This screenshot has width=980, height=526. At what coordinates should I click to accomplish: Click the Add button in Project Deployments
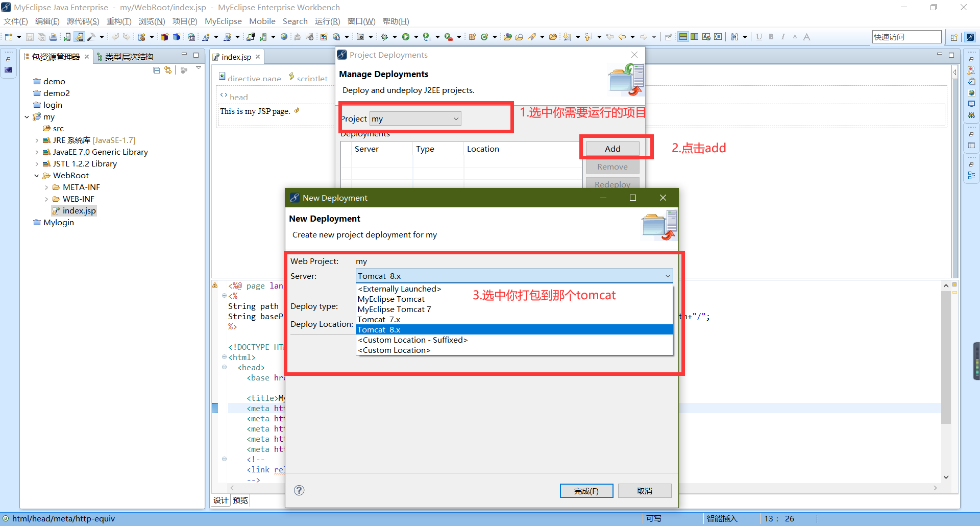tap(612, 149)
